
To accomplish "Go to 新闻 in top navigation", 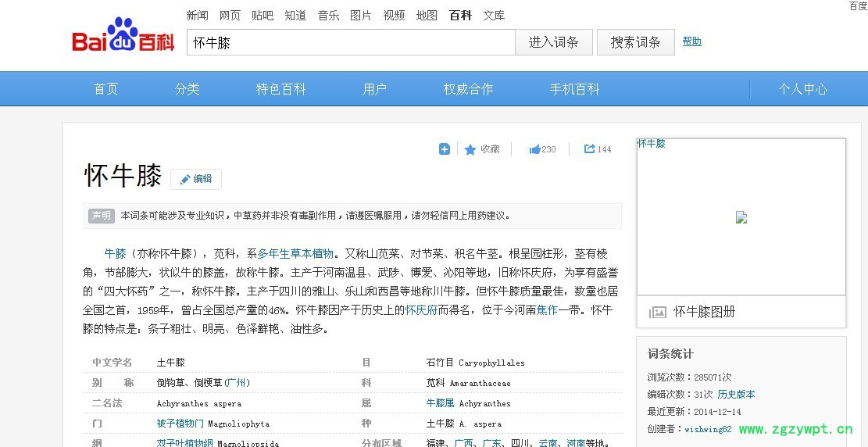I will (197, 16).
